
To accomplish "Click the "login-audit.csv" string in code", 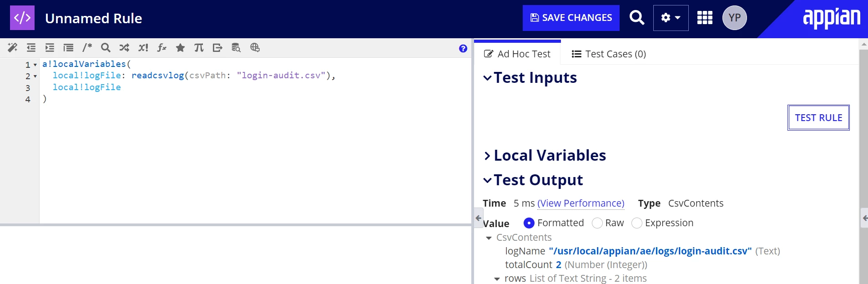I will click(x=281, y=76).
